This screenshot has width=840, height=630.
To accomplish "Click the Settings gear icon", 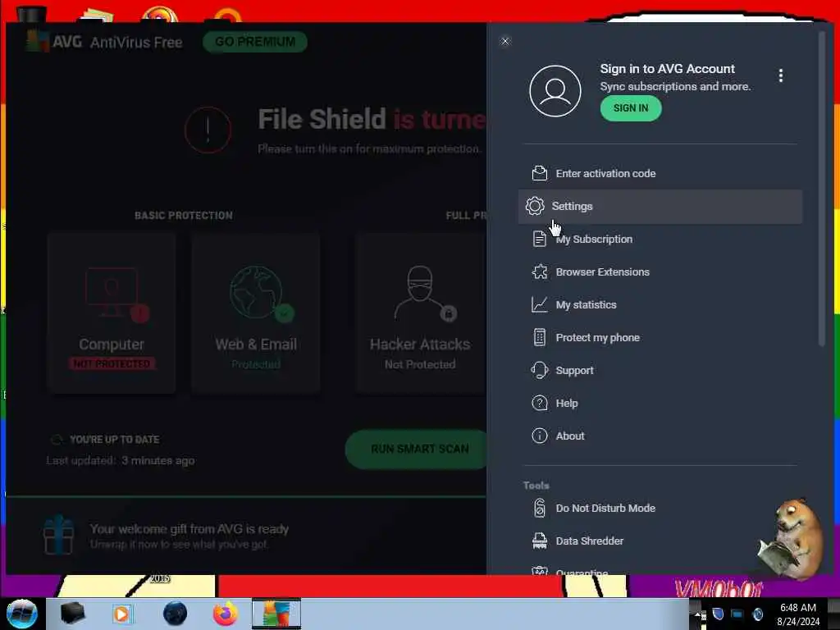I will point(535,206).
